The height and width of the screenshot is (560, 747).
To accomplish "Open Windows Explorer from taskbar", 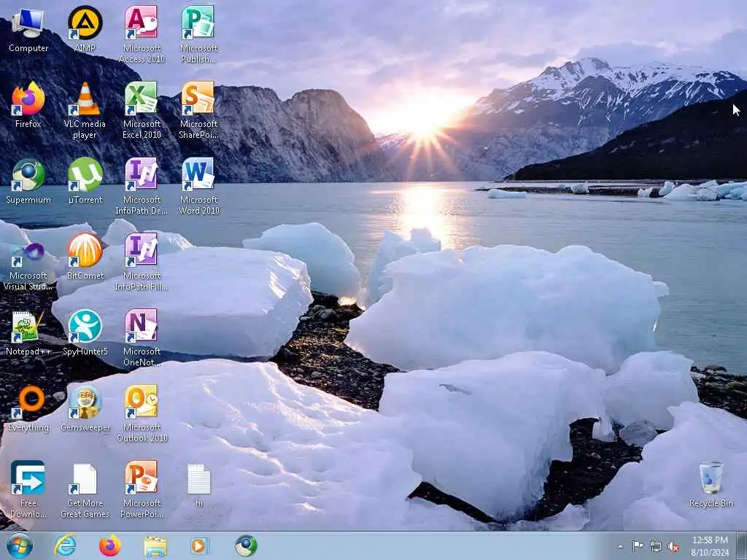I will 155,547.
